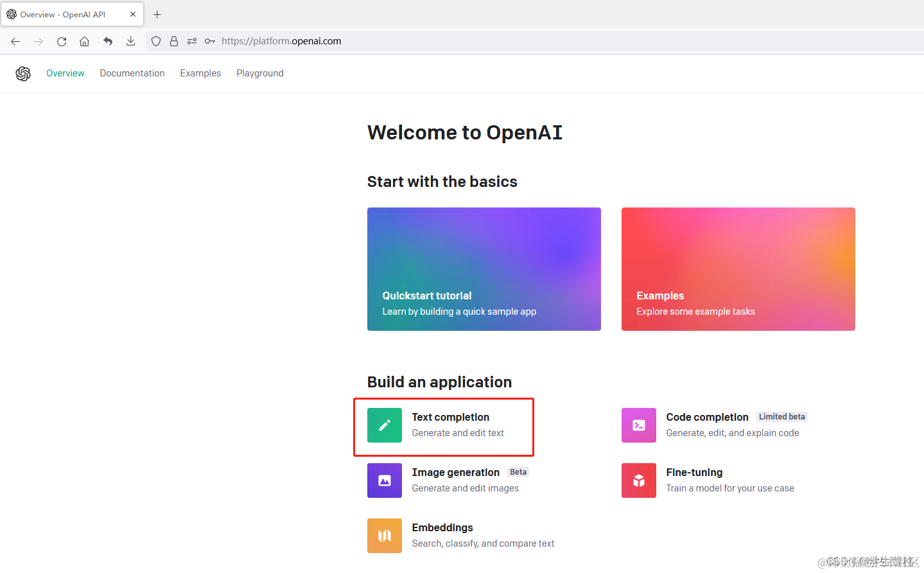The image size is (924, 573).
Task: Click the 'Welcome to OpenAI' heading
Action: 465,132
